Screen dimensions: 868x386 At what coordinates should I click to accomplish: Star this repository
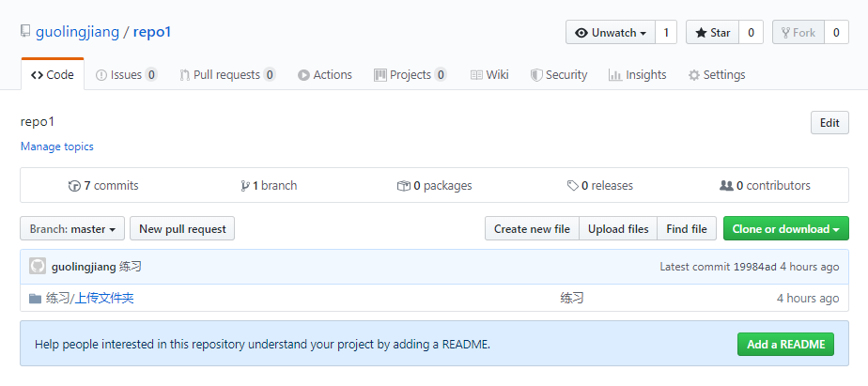712,33
